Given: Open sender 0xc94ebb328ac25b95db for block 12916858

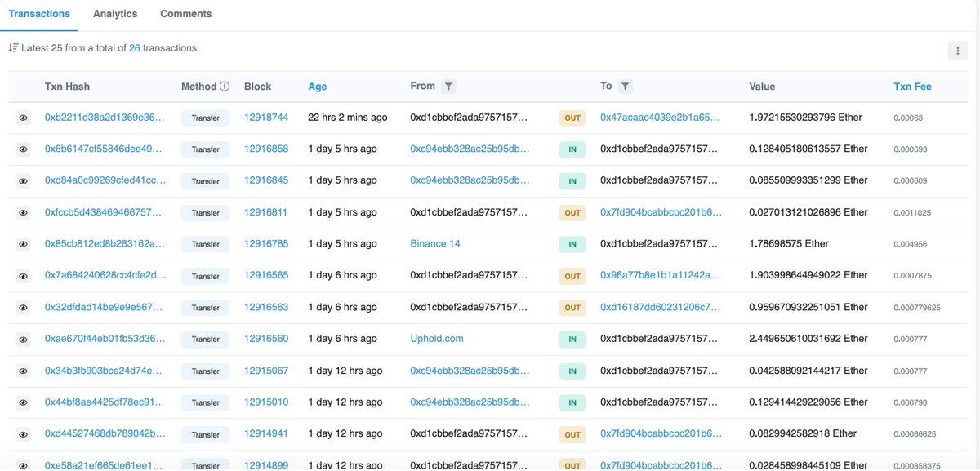Looking at the screenshot, I should [x=470, y=149].
